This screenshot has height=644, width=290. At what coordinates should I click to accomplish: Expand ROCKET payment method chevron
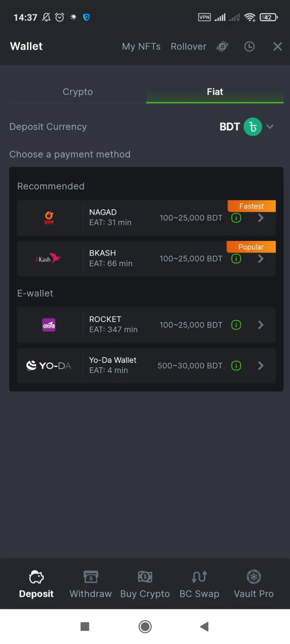pos(261,325)
